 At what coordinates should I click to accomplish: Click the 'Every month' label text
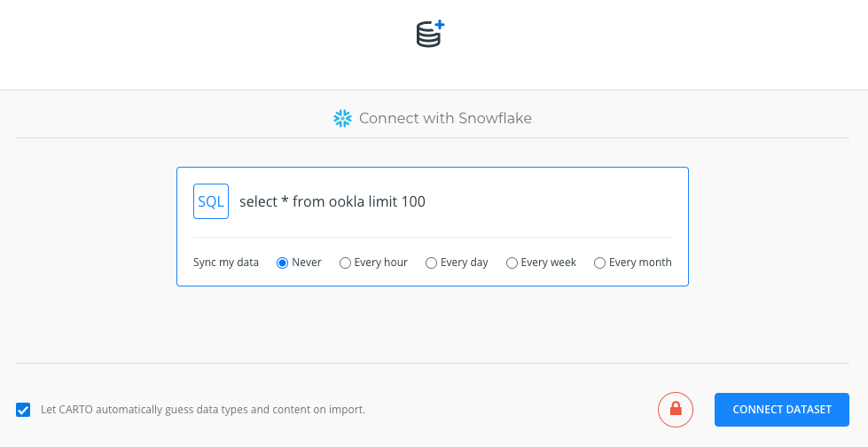click(x=640, y=263)
